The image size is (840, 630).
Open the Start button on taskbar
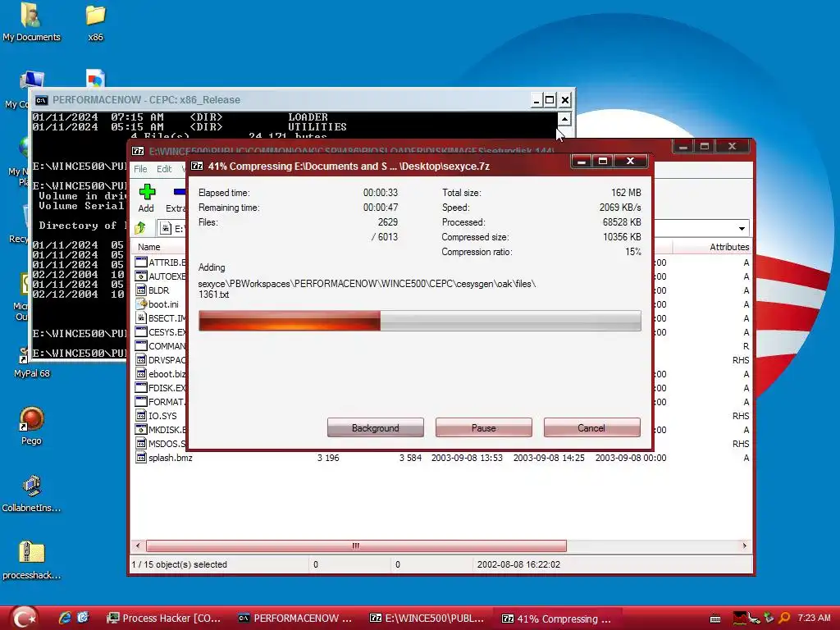24,618
